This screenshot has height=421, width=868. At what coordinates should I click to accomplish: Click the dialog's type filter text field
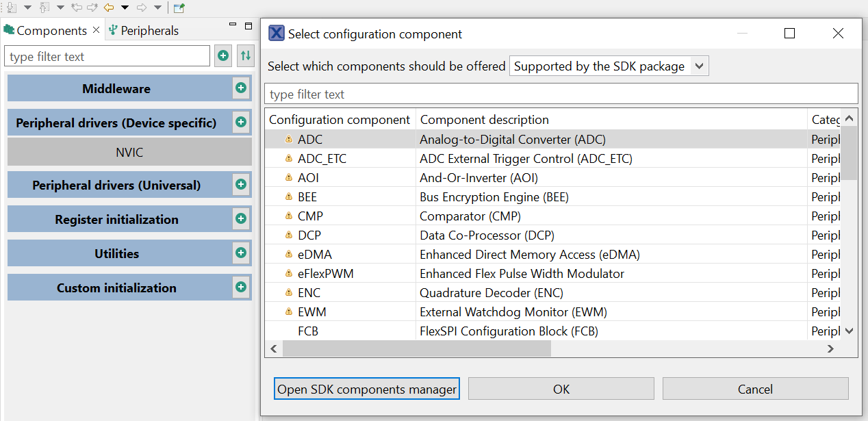(x=561, y=93)
